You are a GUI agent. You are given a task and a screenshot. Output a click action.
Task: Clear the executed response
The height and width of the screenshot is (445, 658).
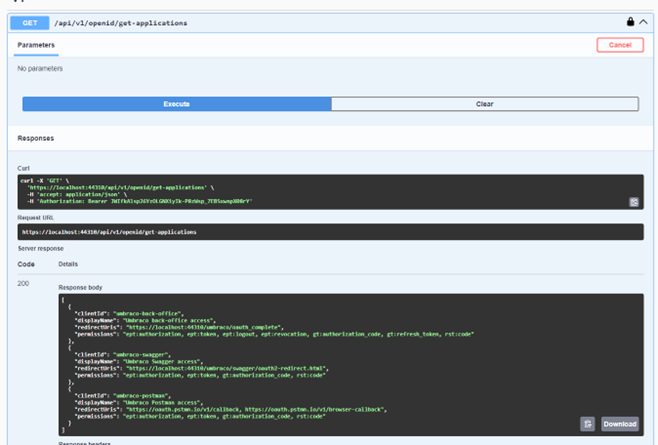[484, 104]
